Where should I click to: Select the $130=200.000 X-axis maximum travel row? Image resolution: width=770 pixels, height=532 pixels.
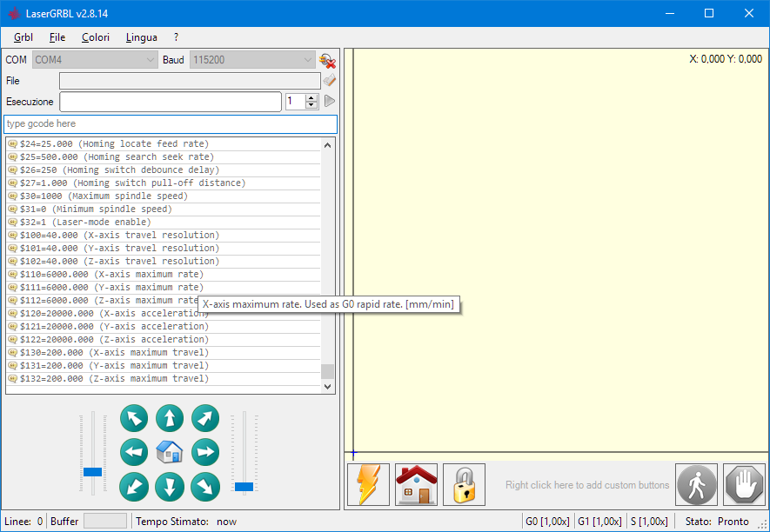click(x=164, y=352)
